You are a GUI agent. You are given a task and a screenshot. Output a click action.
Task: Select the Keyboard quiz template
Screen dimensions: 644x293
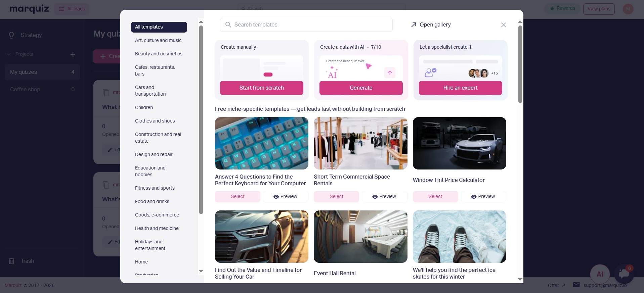click(238, 197)
